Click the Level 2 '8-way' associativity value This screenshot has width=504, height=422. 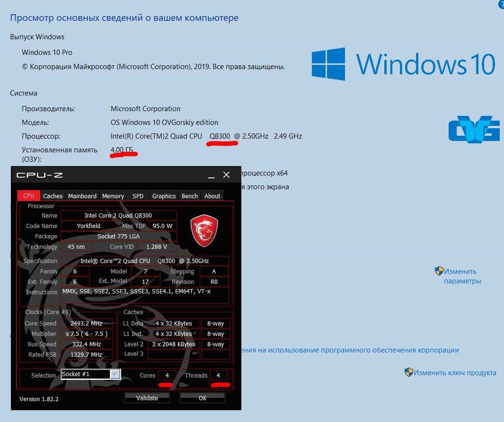click(216, 344)
